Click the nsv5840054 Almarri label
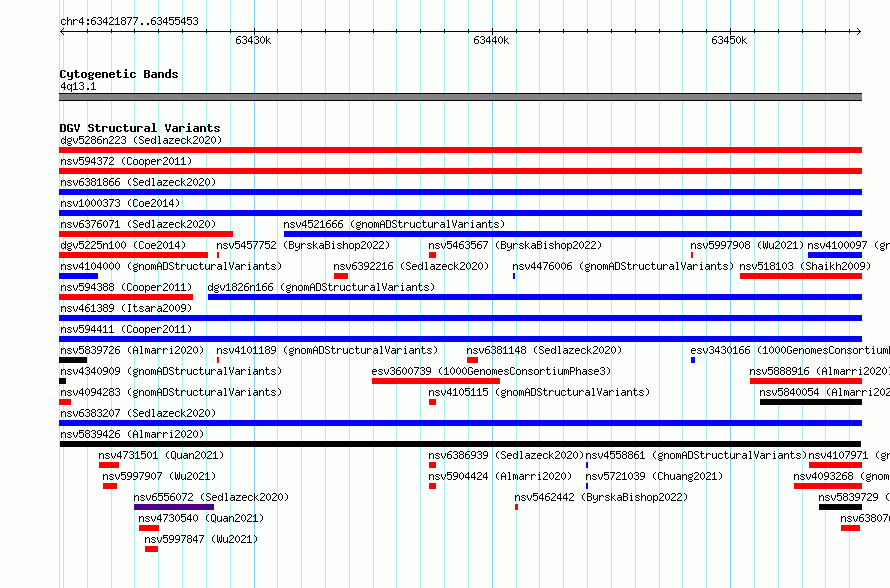This screenshot has height=588, width=890. click(x=825, y=392)
